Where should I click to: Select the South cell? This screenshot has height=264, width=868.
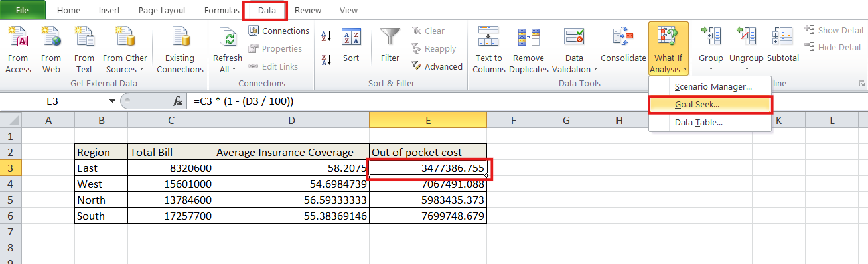coord(102,216)
